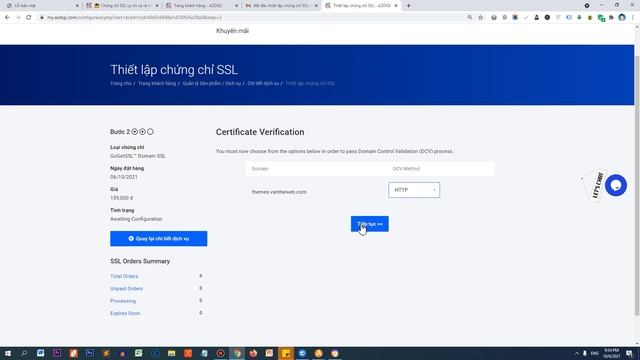Open the DCV Method HTTP dropdown
The height and width of the screenshot is (360, 640).
click(x=414, y=190)
